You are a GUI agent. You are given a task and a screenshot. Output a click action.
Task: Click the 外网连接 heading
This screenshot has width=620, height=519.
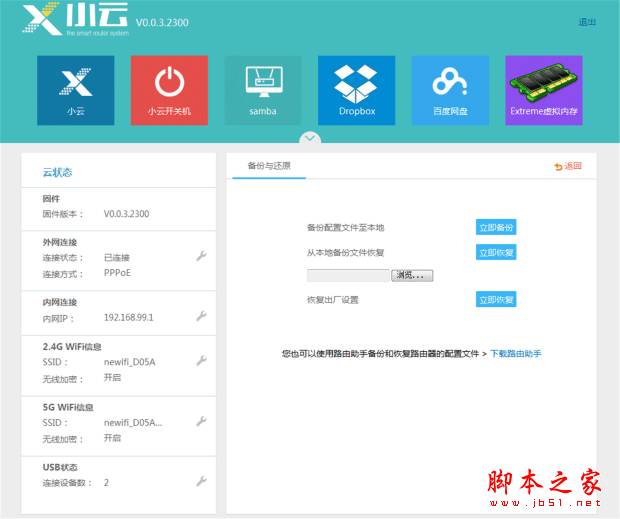60,242
